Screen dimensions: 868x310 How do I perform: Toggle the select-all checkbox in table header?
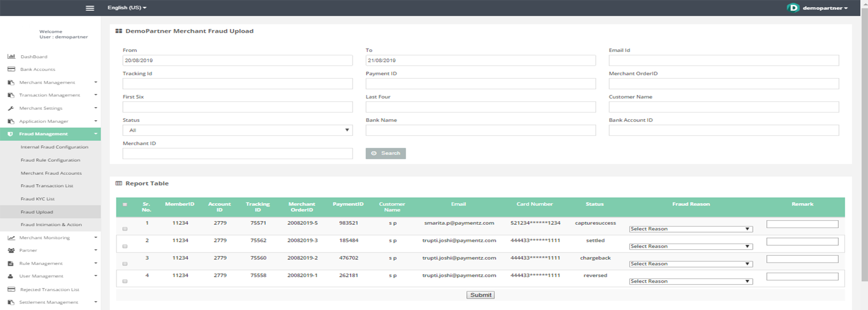point(125,205)
